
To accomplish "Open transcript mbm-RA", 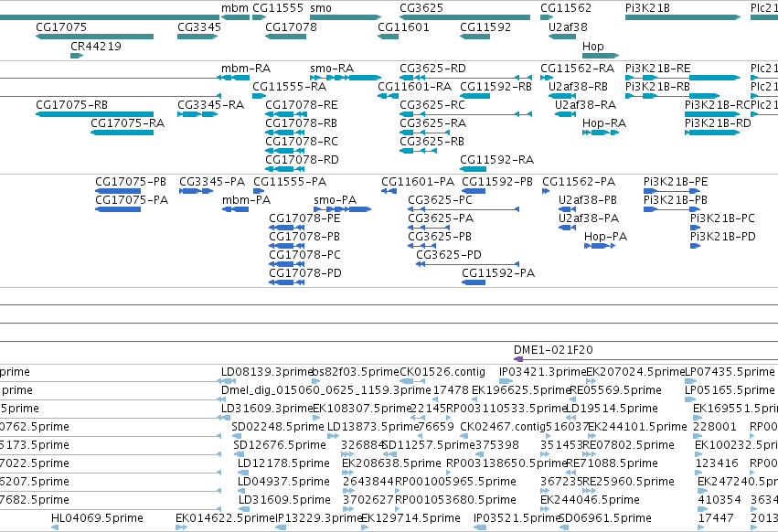I will pyautogui.click(x=246, y=69).
